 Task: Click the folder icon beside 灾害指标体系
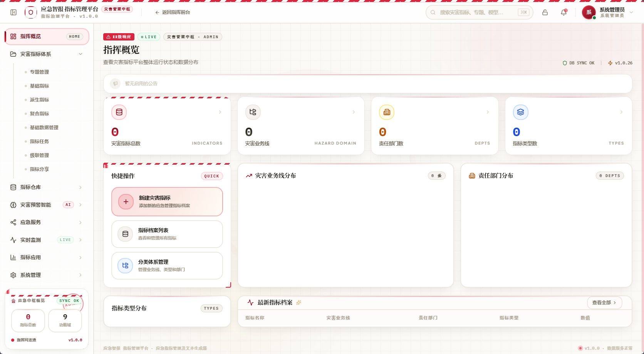[13, 54]
